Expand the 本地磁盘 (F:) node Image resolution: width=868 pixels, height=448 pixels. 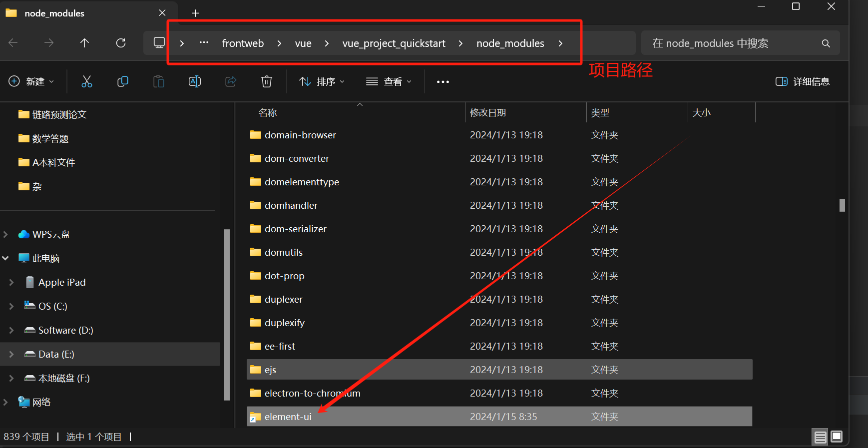(11, 378)
